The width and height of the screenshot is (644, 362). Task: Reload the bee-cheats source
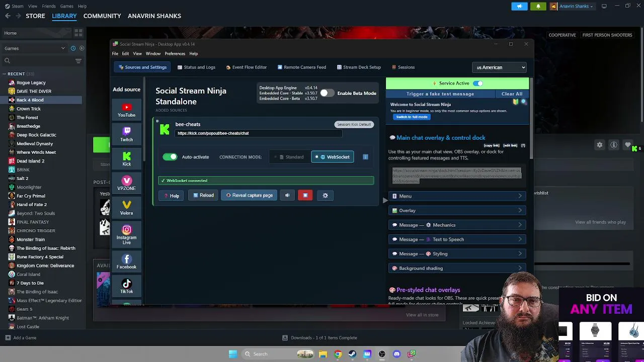[x=203, y=195]
